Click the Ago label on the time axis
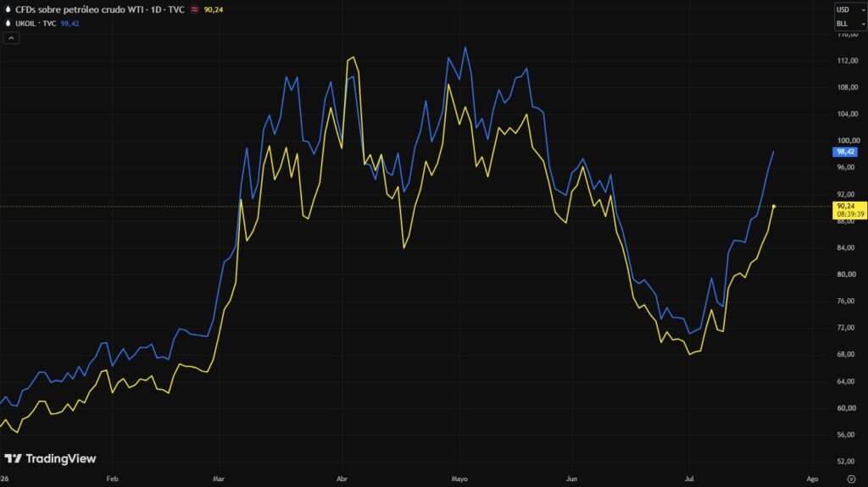This screenshot has height=487, width=868. point(812,479)
